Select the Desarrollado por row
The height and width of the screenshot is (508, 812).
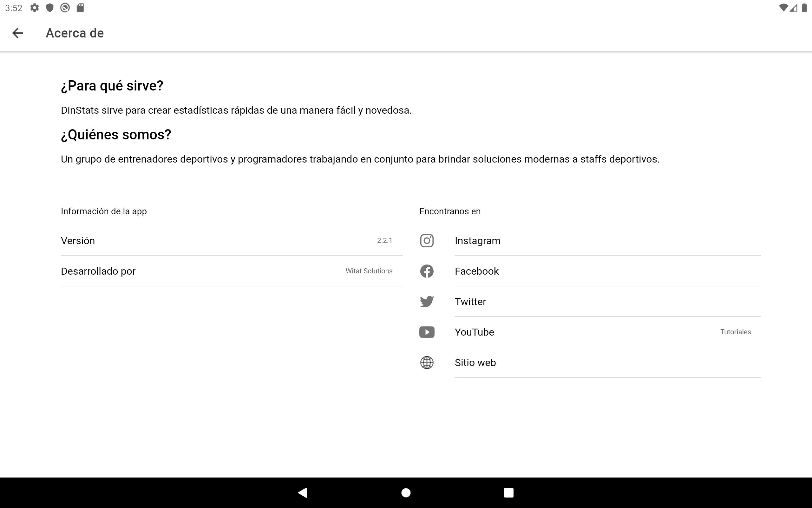coord(232,271)
